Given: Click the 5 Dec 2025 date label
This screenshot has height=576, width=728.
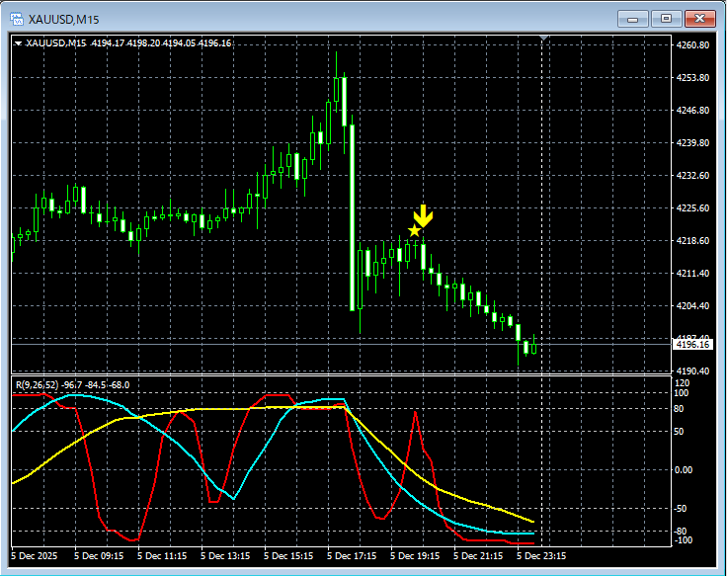Looking at the screenshot, I should pyautogui.click(x=36, y=555).
